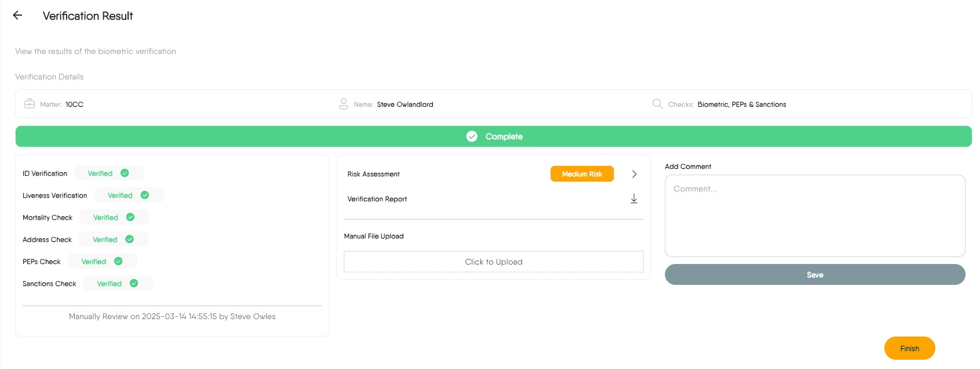Open the Risk Assessment row

click(x=374, y=174)
